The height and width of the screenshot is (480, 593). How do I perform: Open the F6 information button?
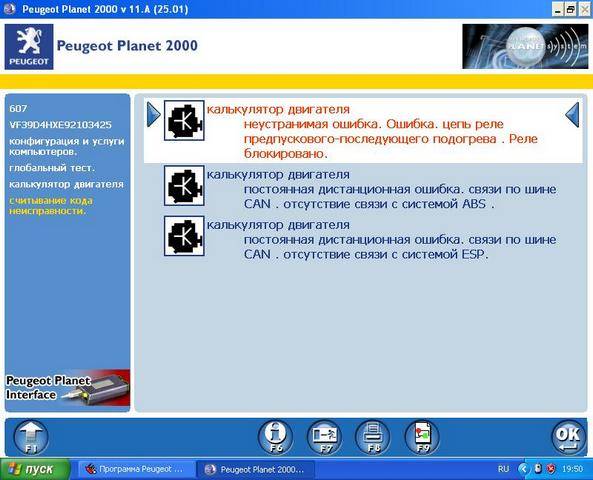pos(275,437)
